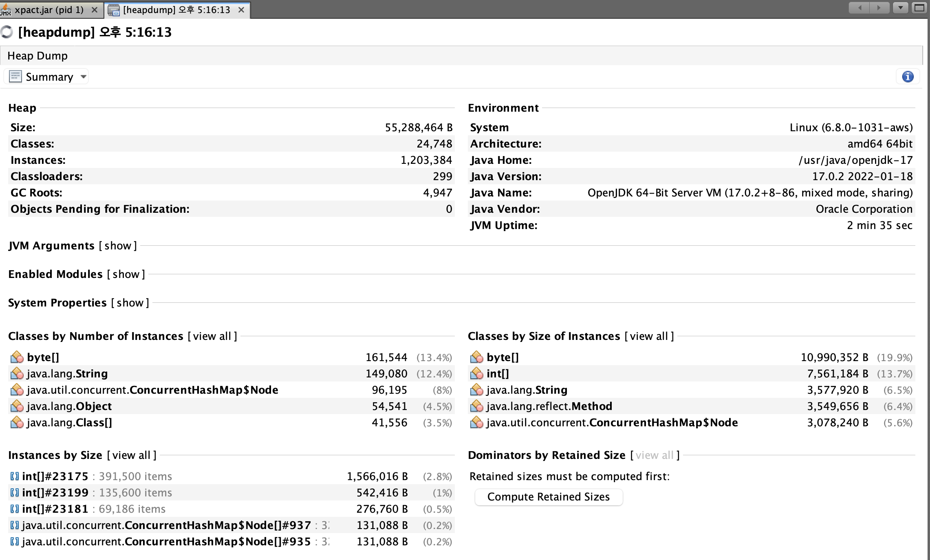Click the Summary view icon
Image resolution: width=930 pixels, height=560 pixels.
click(x=15, y=77)
